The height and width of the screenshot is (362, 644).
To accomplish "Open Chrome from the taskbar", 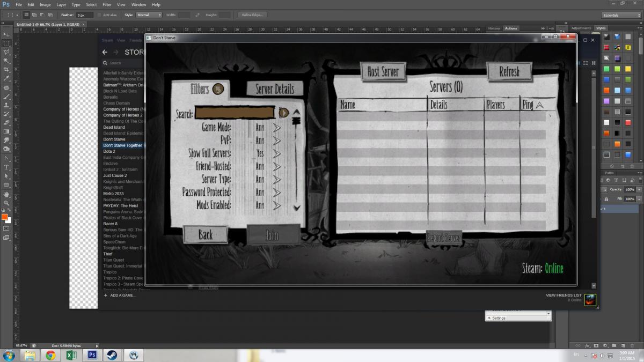I will 50,355.
